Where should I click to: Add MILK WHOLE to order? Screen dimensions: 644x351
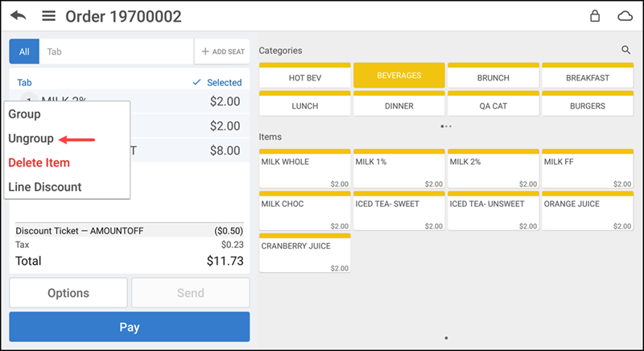305,169
